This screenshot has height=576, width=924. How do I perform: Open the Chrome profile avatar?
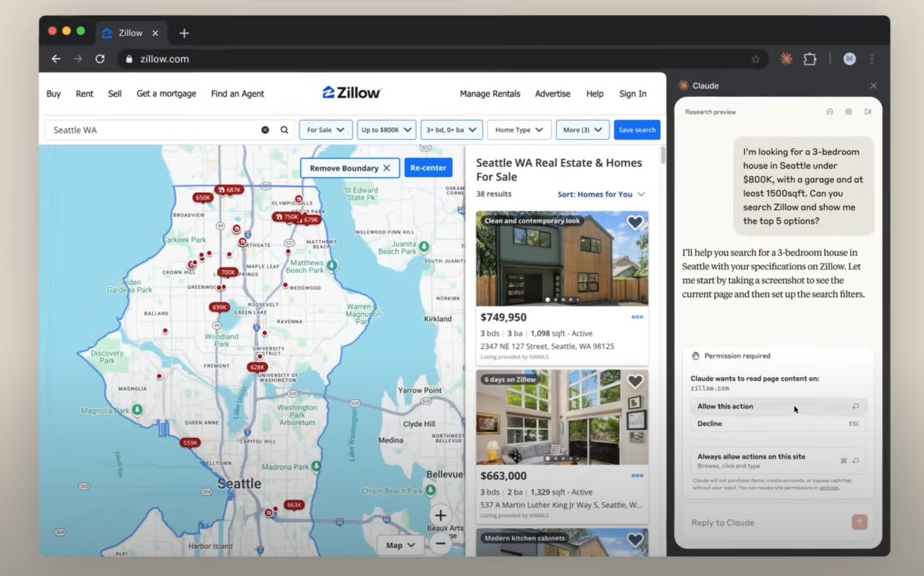pyautogui.click(x=850, y=59)
